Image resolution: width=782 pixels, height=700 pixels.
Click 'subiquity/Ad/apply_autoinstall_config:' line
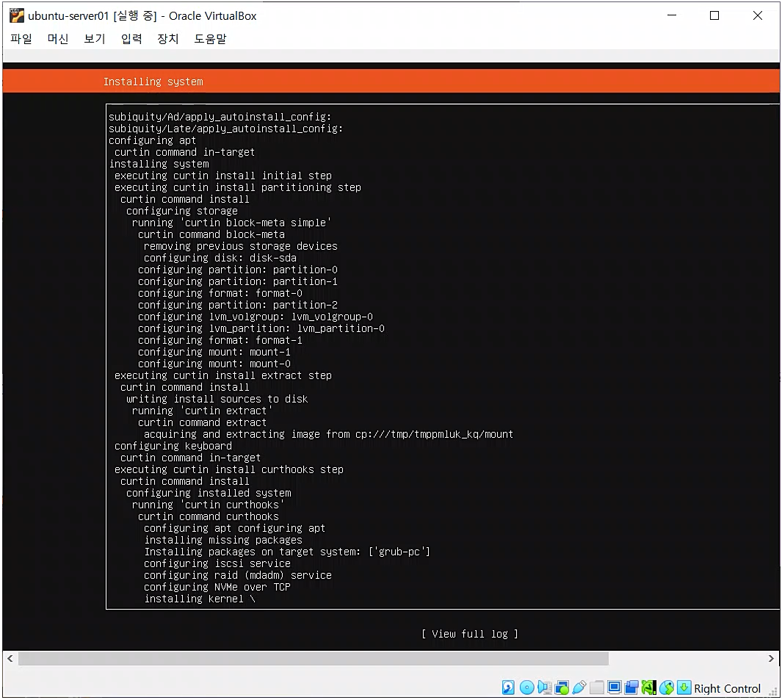[220, 117]
